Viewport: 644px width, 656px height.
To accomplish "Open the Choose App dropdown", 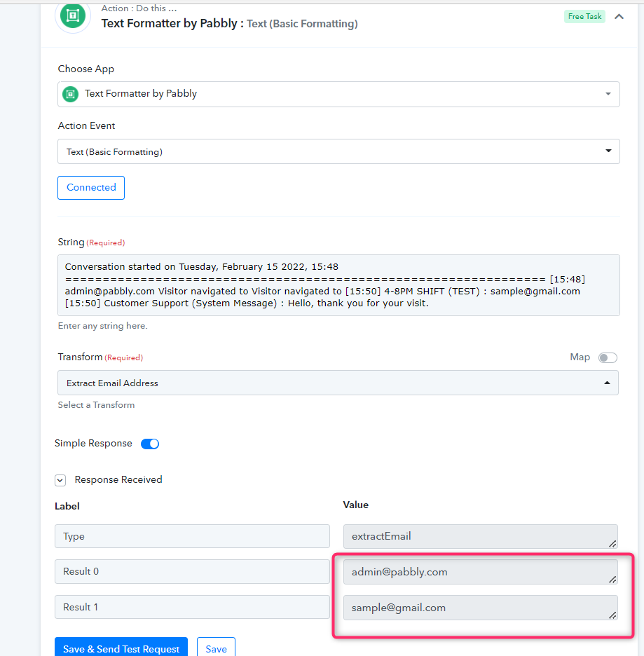I will [x=338, y=94].
